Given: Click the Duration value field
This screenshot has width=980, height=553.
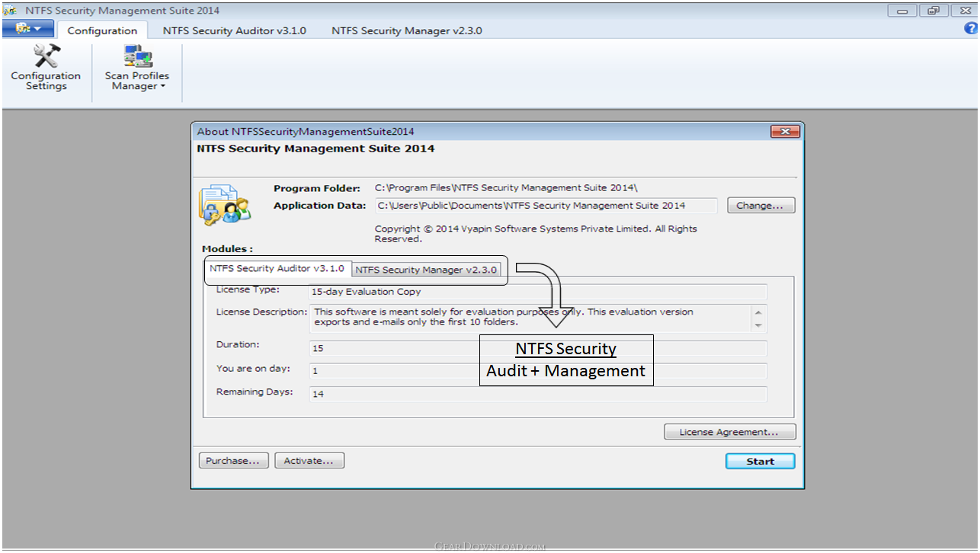Looking at the screenshot, I should tap(537, 348).
